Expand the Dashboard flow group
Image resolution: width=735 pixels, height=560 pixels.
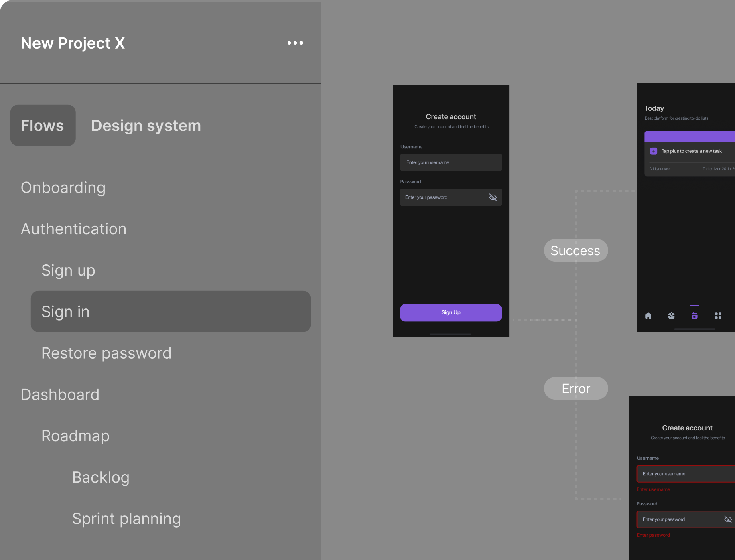tap(60, 395)
